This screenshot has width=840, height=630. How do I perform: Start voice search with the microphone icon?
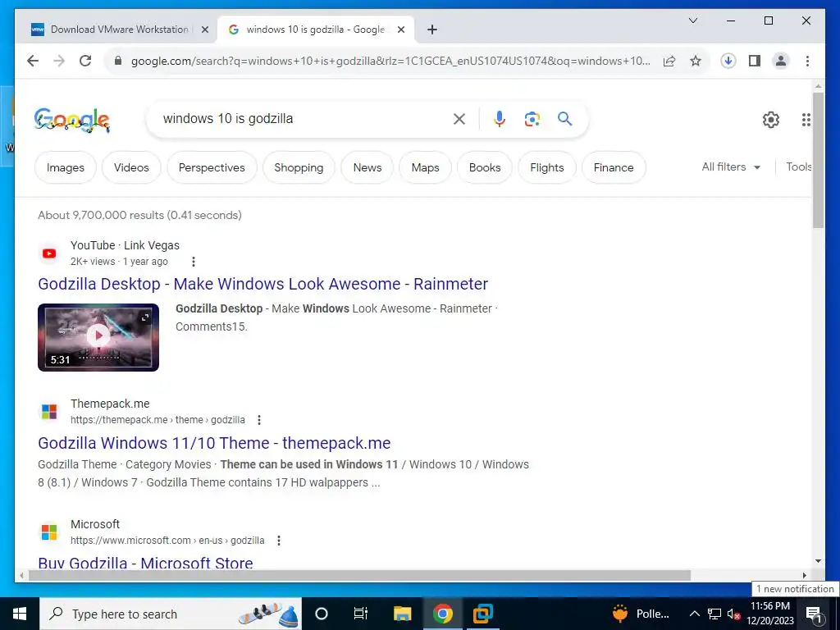click(500, 119)
